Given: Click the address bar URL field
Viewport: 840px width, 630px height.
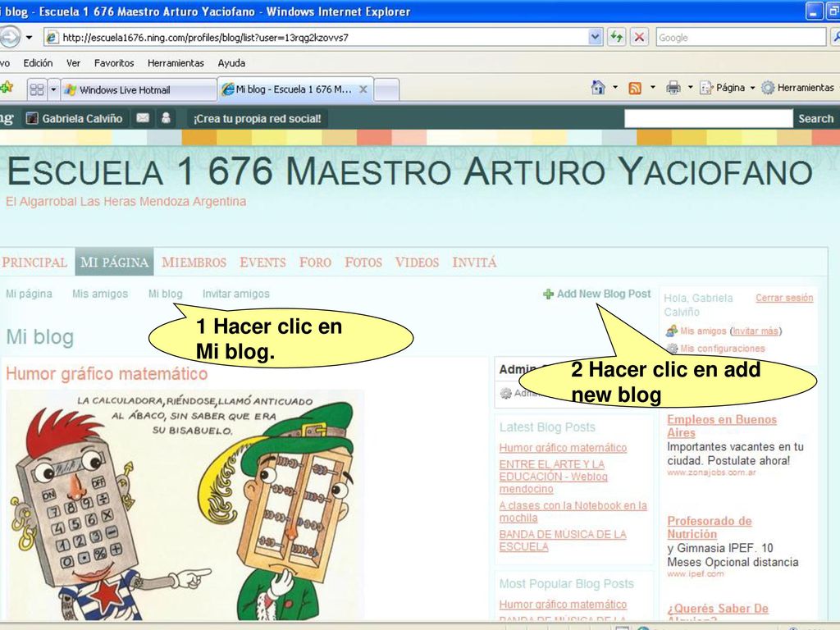Looking at the screenshot, I should coord(323,38).
